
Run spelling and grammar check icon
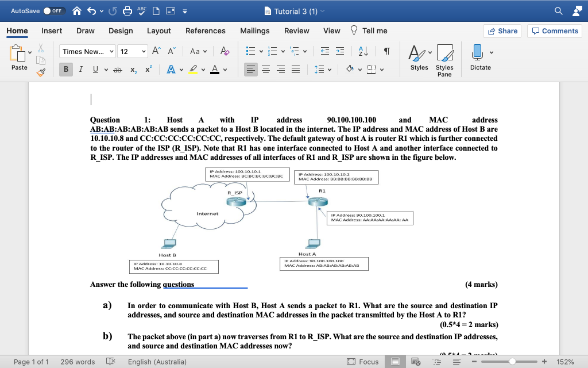pos(142,11)
